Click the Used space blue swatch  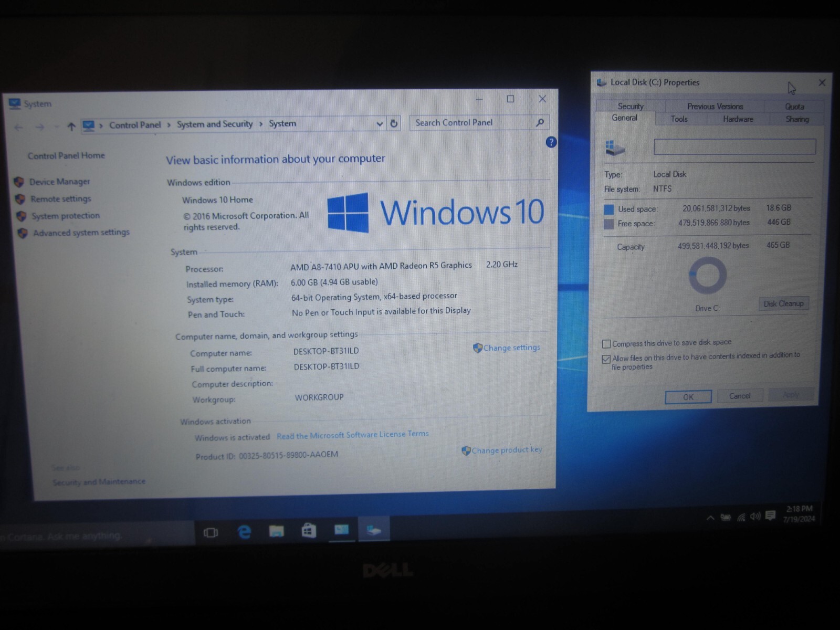click(x=609, y=209)
